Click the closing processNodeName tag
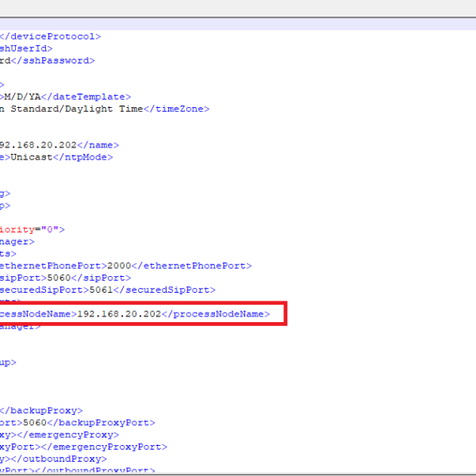This screenshot has width=476, height=476. pyautogui.click(x=217, y=314)
